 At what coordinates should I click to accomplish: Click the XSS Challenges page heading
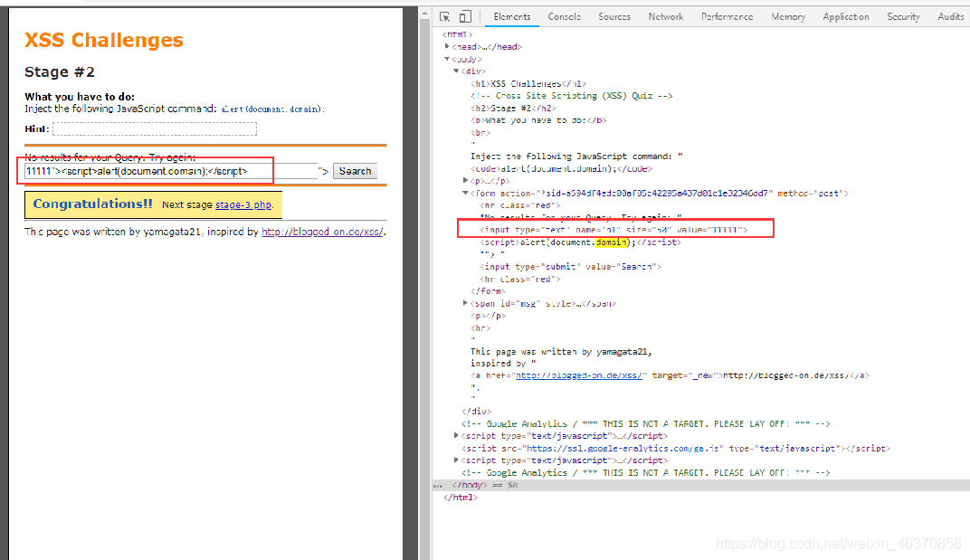(x=104, y=40)
